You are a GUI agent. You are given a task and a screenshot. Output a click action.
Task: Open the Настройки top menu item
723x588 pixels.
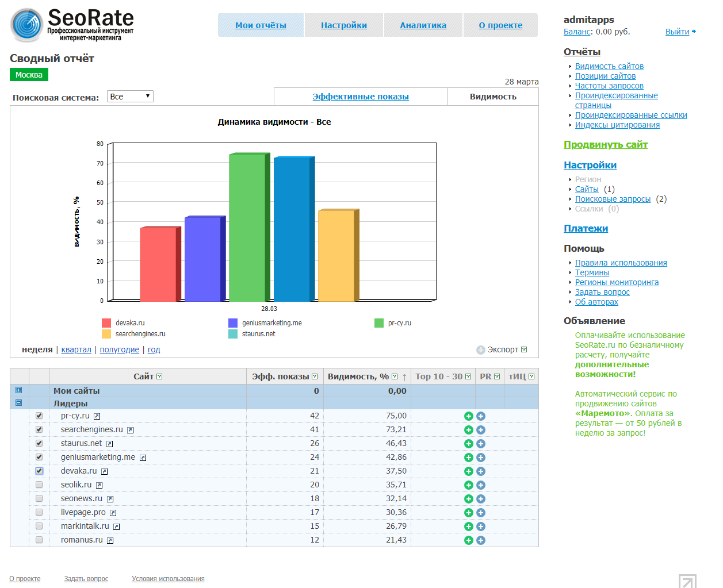point(344,25)
